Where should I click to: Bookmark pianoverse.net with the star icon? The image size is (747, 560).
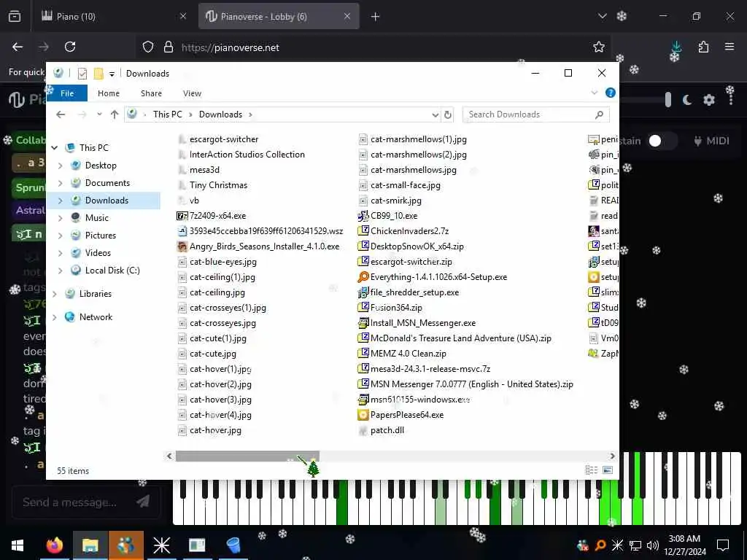coord(599,47)
